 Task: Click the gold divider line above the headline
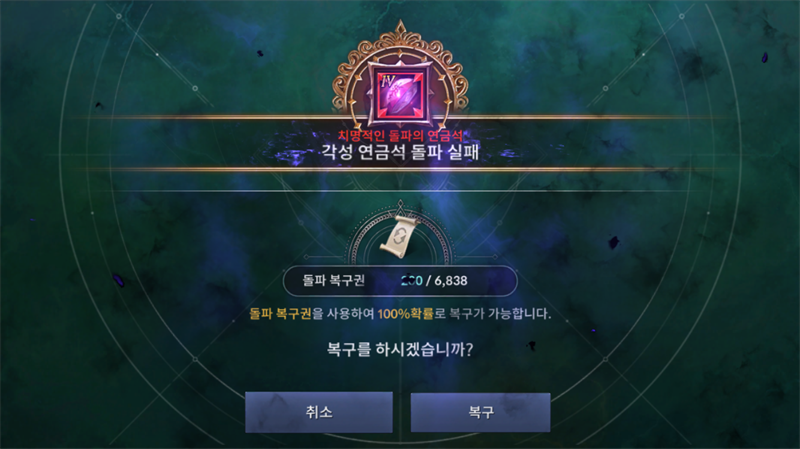coord(400,117)
